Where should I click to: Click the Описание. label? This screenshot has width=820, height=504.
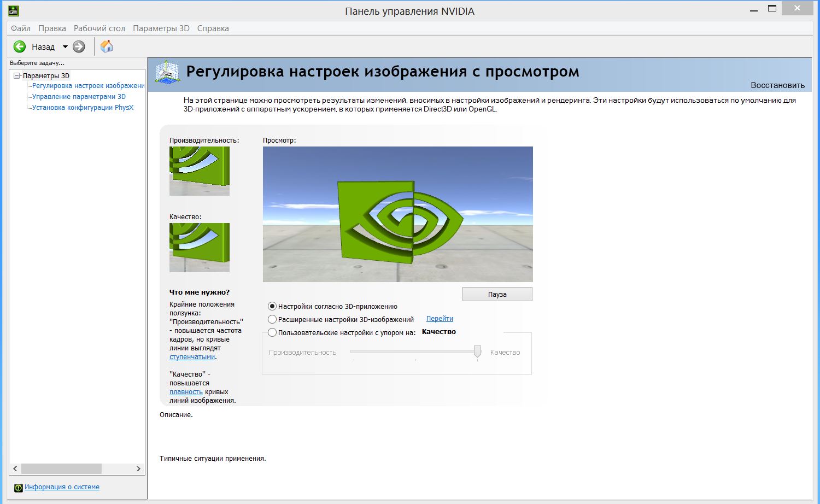pos(176,415)
